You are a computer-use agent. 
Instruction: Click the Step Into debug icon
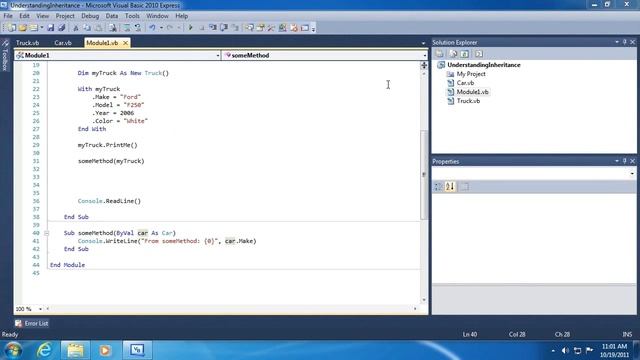(213, 28)
